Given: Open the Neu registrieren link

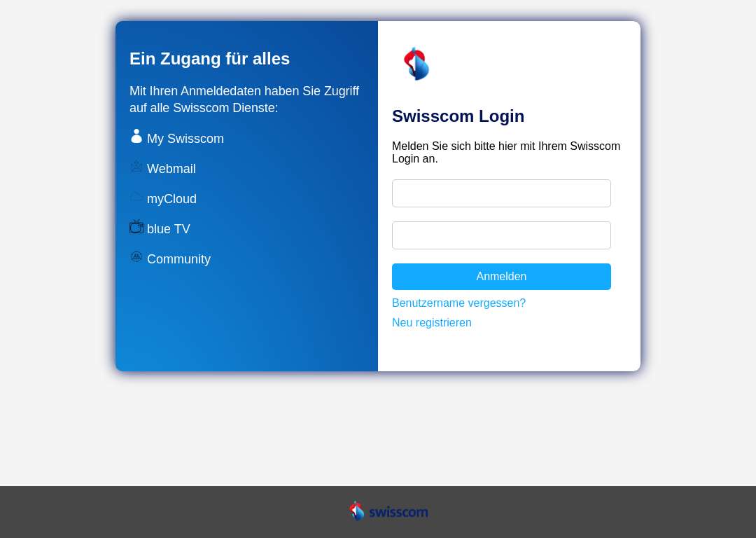Looking at the screenshot, I should [x=431, y=323].
